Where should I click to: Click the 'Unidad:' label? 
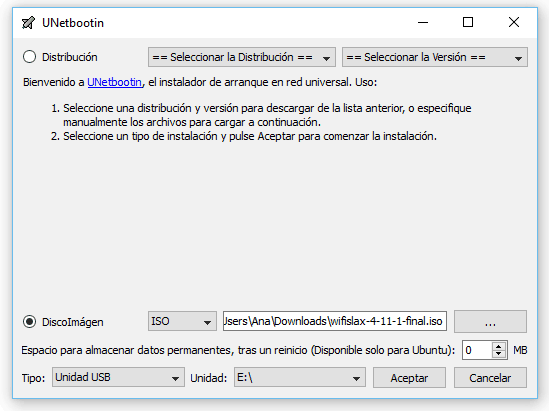click(209, 378)
